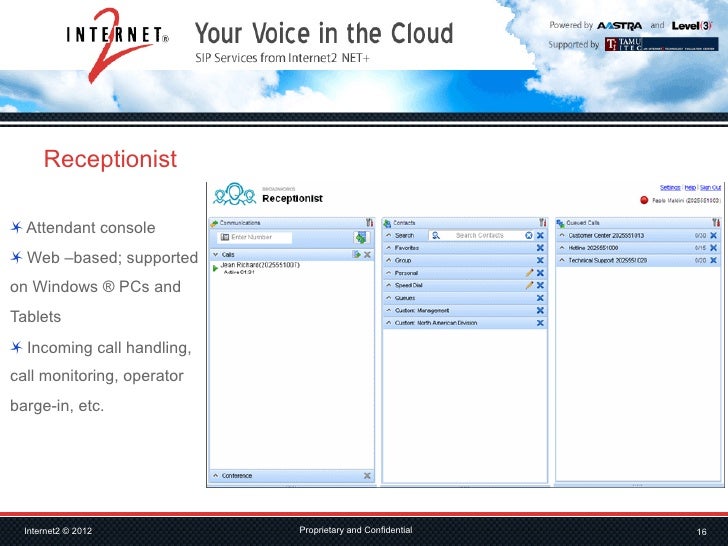728x546 pixels.
Task: Close the Favorites contacts panel
Action: pyautogui.click(x=540, y=248)
